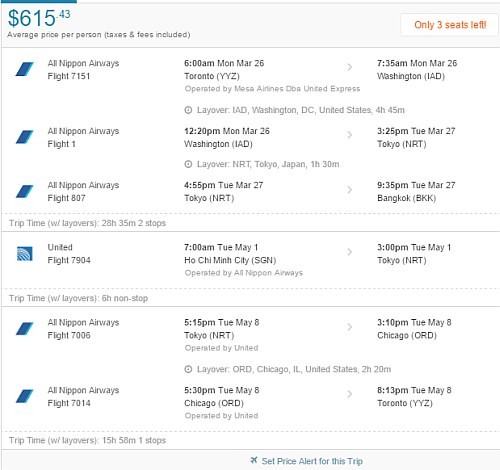Viewport: 500px width, 470px height.
Task: Click the arrow between Tokyo and Bangkok
Action: (349, 190)
